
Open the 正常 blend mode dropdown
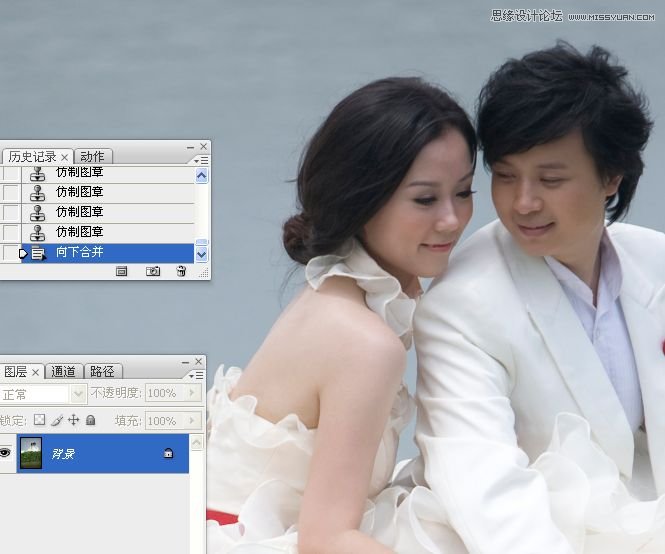pos(78,394)
